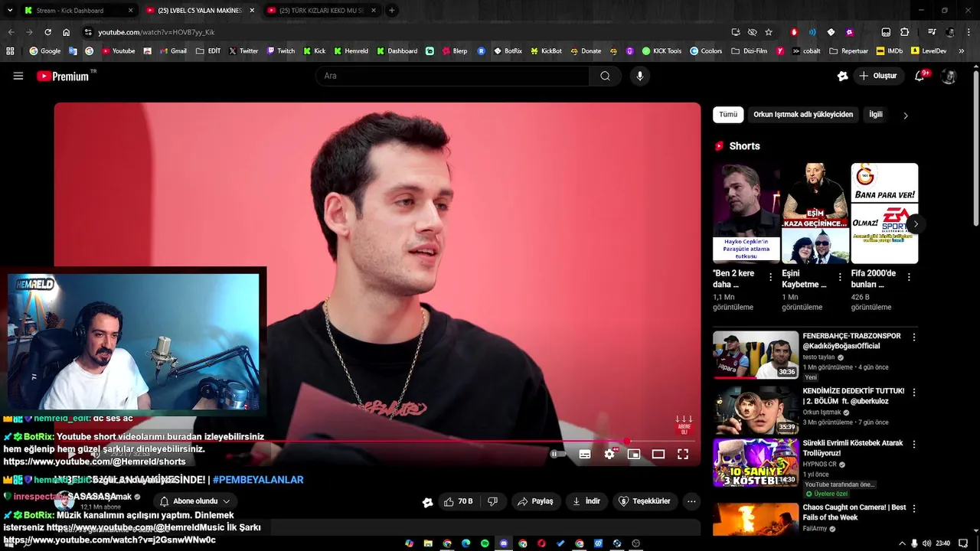Click the YouTube Ara search field

[452, 76]
